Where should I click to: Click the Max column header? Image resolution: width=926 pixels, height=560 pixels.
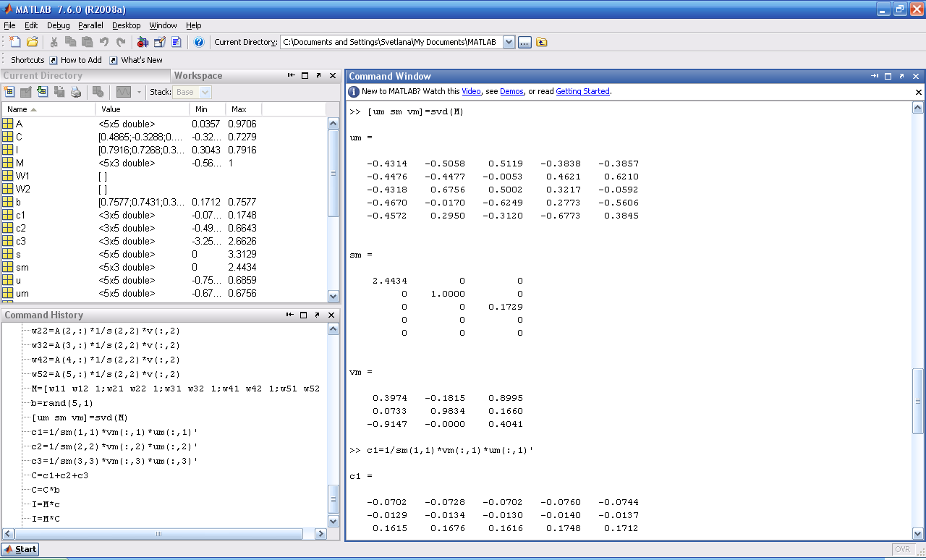click(243, 109)
